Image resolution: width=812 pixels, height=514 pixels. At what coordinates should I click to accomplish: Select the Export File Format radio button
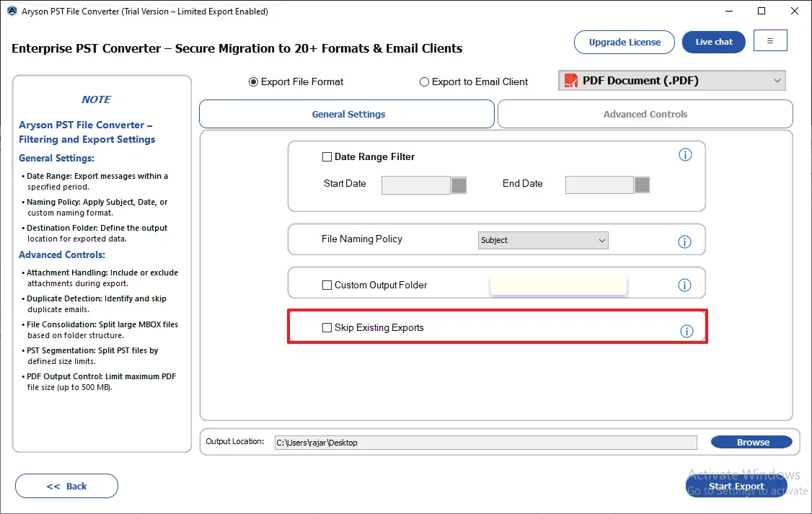[x=253, y=81]
